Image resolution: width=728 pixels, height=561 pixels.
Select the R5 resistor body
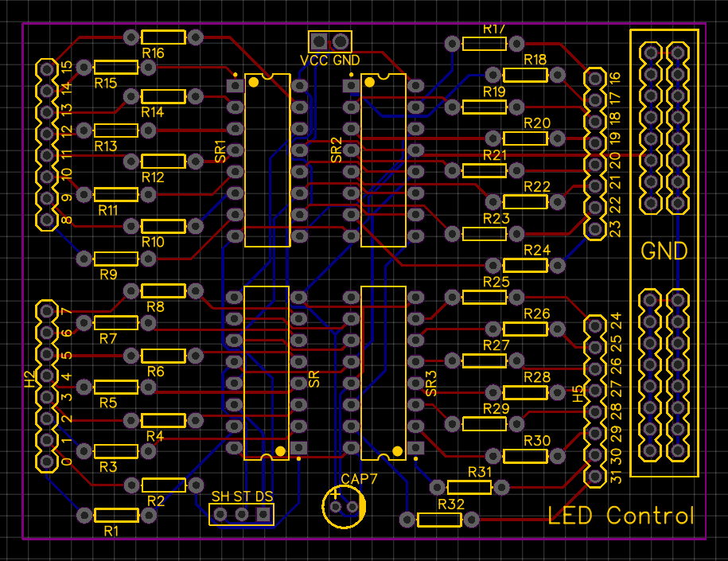(116, 387)
